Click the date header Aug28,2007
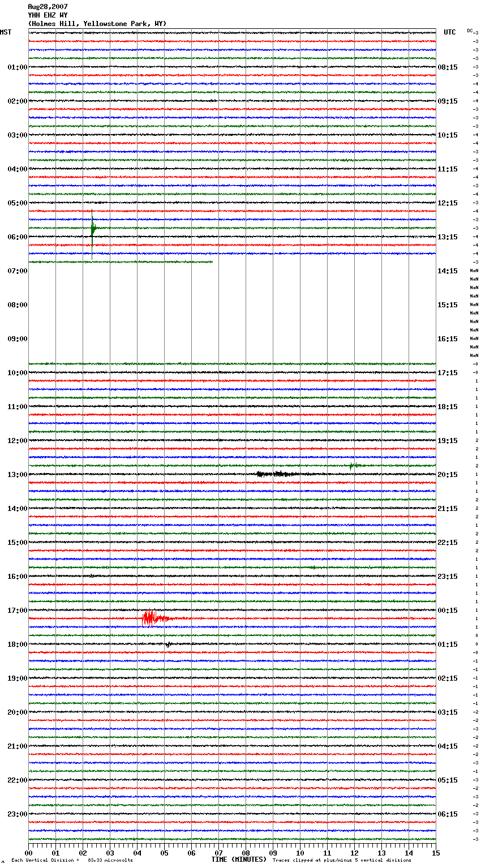Image resolution: width=481 pixels, height=868 pixels. point(48,7)
